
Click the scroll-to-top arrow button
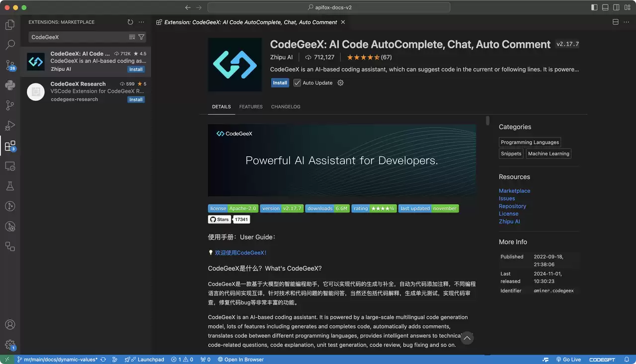coord(467,338)
